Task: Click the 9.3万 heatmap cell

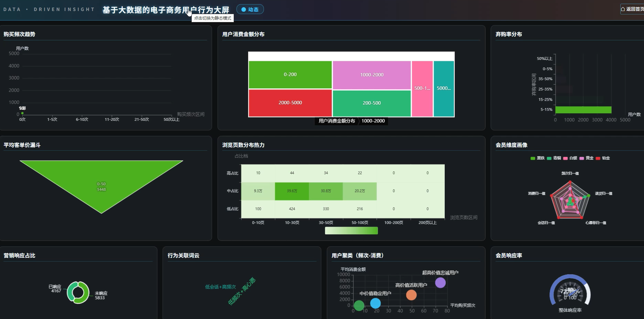Action: [x=258, y=191]
